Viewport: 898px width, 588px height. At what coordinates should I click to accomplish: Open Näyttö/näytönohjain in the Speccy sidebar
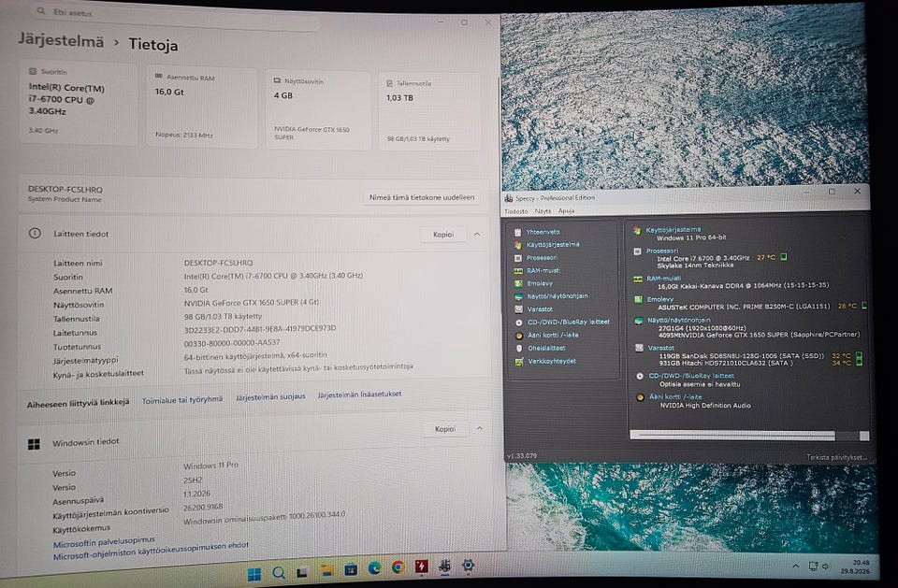click(x=557, y=296)
